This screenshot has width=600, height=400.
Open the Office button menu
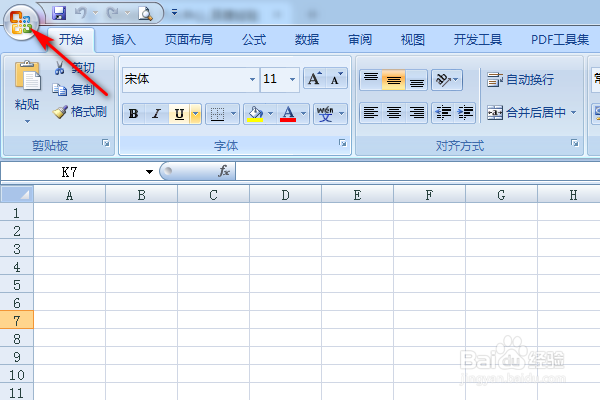(x=21, y=22)
